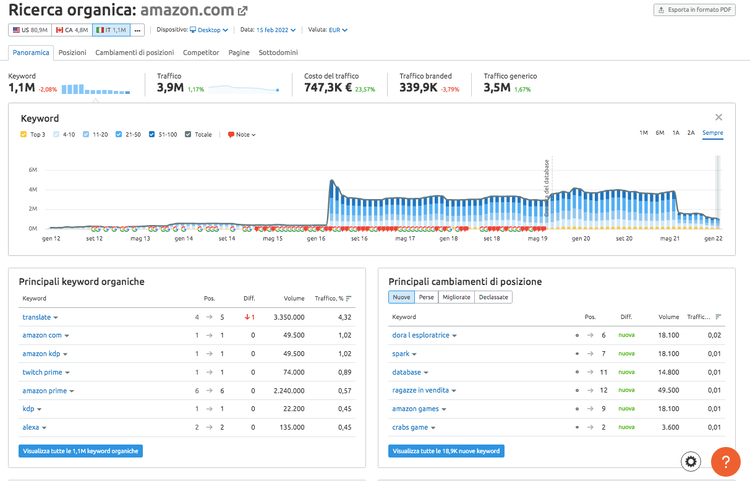Open Cambiamenti di posizioni tab
750x481 pixels.
pyautogui.click(x=134, y=53)
